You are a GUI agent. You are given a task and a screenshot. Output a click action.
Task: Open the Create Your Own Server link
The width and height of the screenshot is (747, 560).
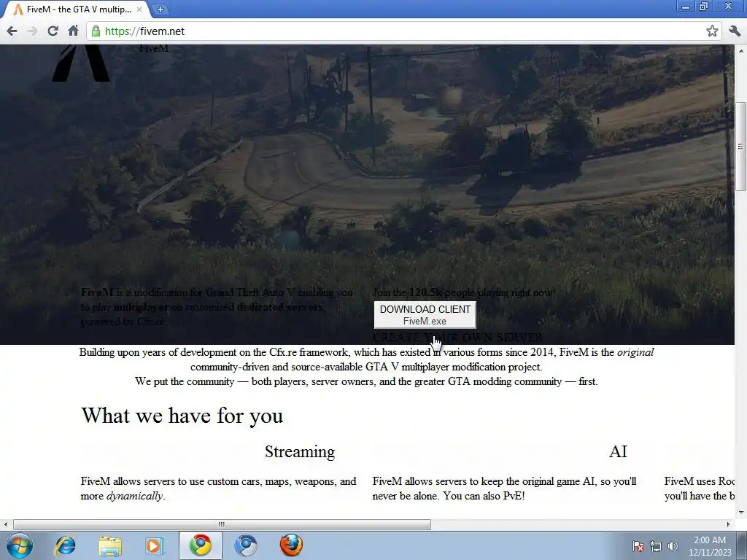coord(457,337)
